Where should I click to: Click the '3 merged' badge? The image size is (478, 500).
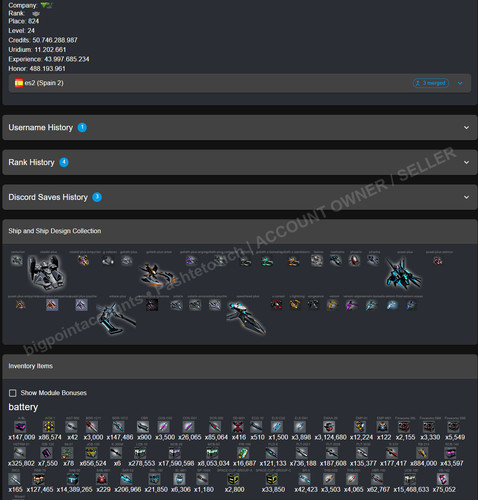tap(431, 83)
